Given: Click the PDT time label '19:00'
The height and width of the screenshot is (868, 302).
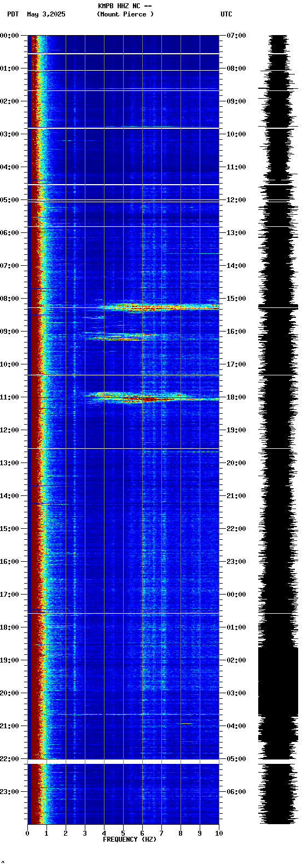Looking at the screenshot, I should pyautogui.click(x=9, y=660).
